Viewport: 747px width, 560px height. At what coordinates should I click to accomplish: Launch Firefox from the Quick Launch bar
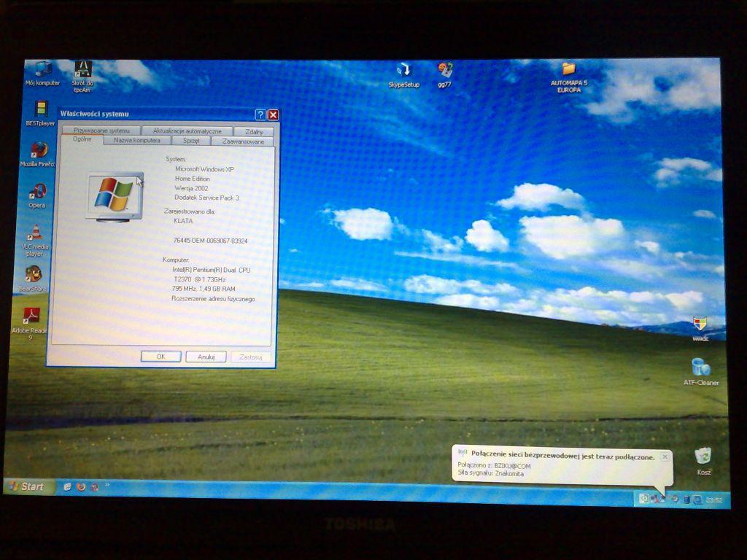click(81, 486)
